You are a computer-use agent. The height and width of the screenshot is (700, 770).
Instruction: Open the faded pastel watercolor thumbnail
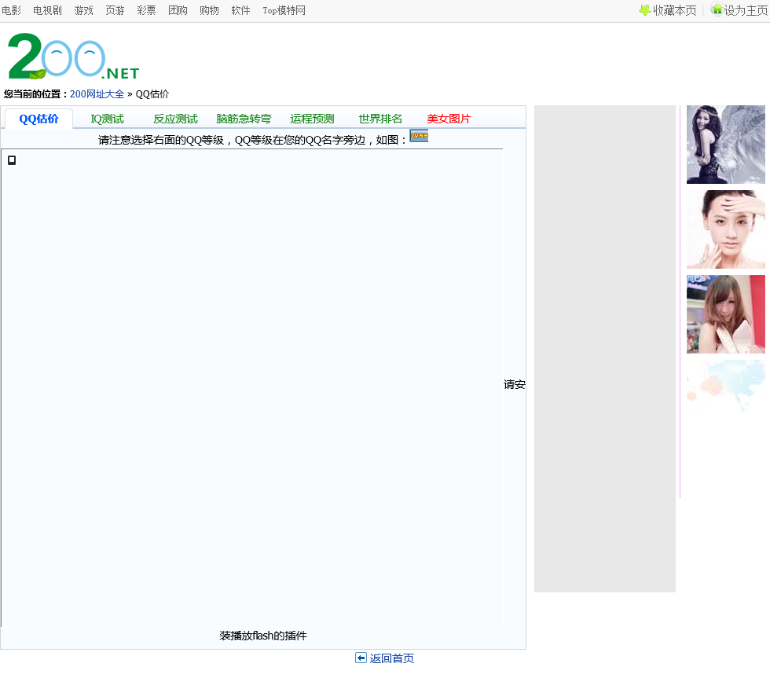click(726, 386)
